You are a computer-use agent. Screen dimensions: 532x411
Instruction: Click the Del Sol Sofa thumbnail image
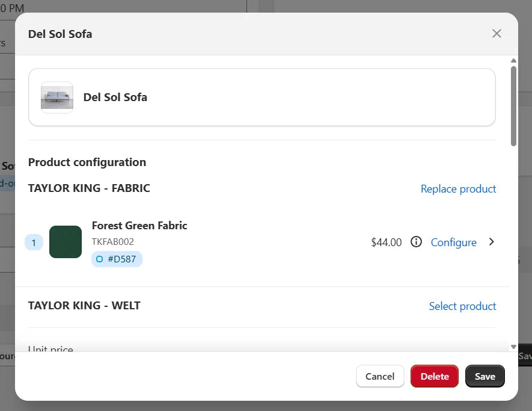click(57, 97)
